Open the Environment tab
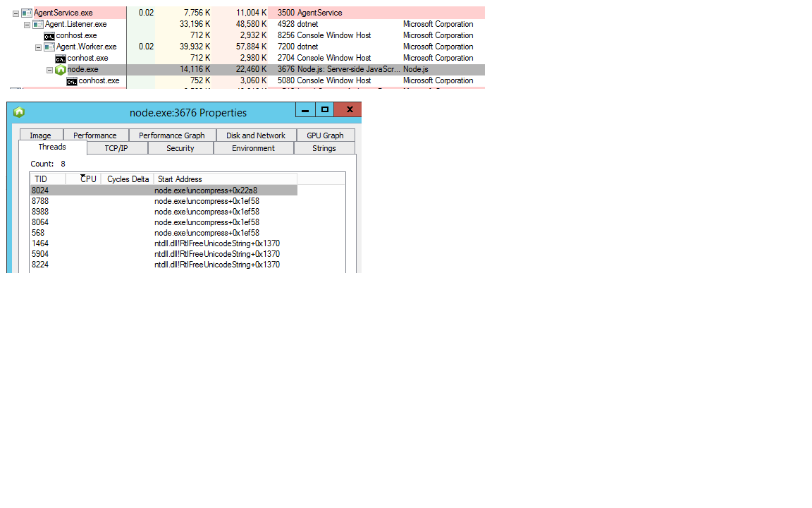Image resolution: width=812 pixels, height=508 pixels. [253, 148]
